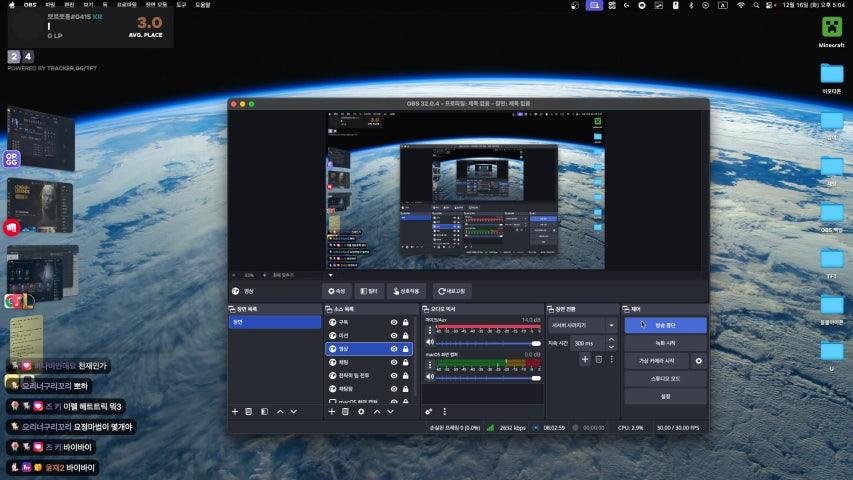This screenshot has width=853, height=480.
Task: Hide the 구독 source via eye icon
Action: click(x=394, y=322)
